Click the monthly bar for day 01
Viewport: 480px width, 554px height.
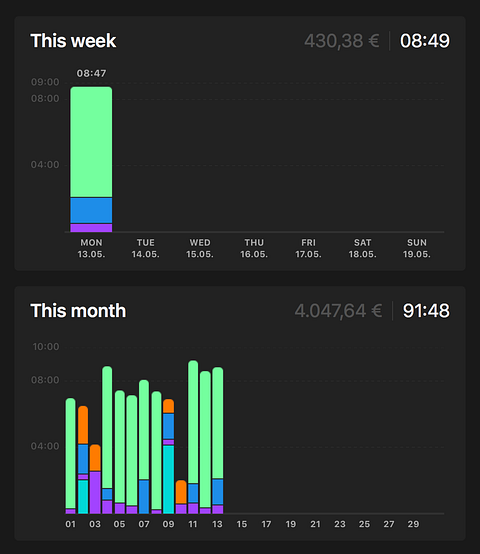pos(71,456)
